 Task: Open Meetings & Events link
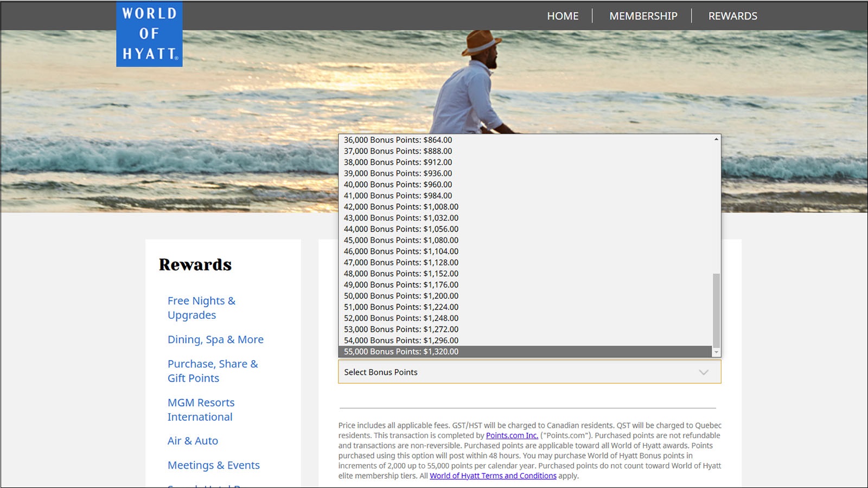coord(213,465)
